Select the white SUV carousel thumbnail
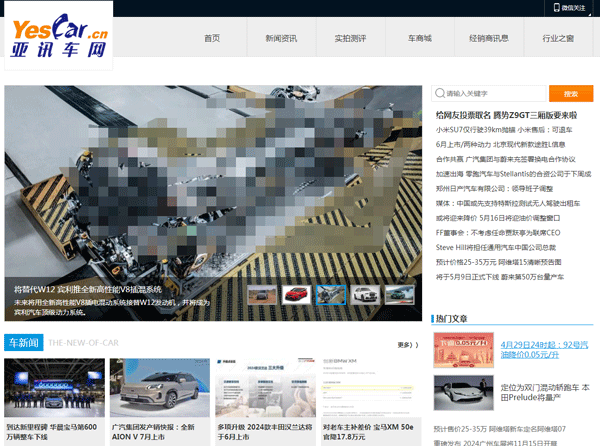Viewport: 600px width, 446px height. coord(365,295)
